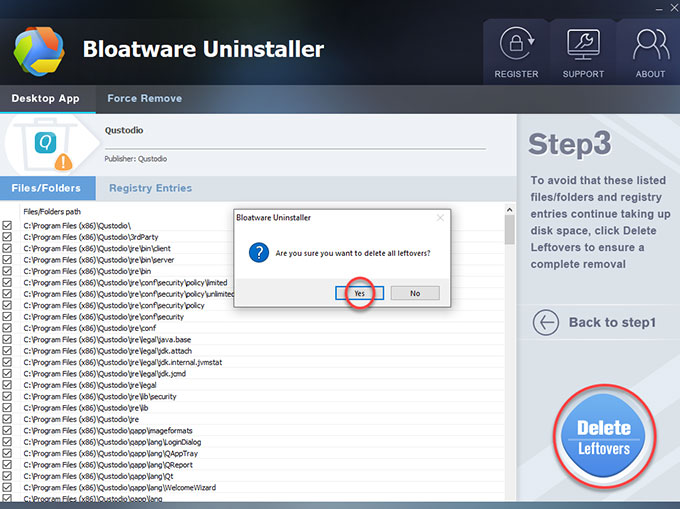Toggle checkbox for jre\bin\server
Screen dimensions: 680x509
click(x=7, y=260)
